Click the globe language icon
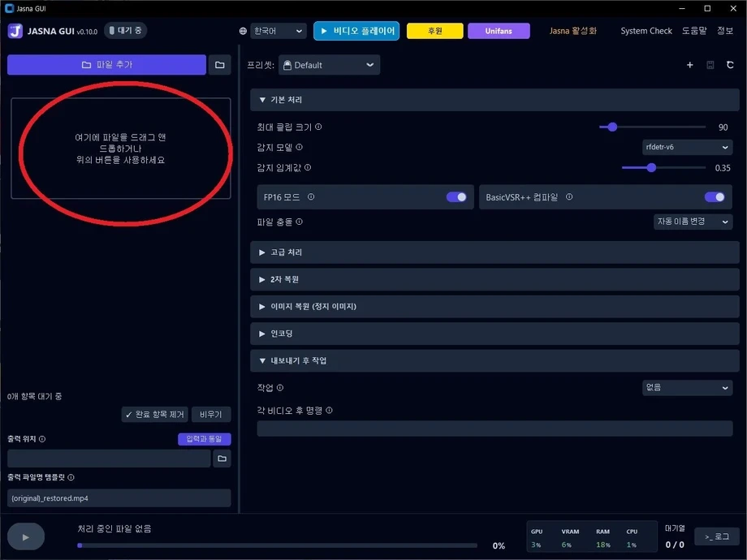 pyautogui.click(x=243, y=31)
